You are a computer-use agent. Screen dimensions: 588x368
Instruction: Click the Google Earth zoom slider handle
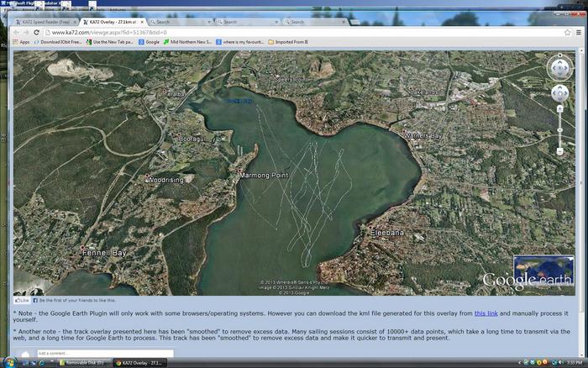click(x=560, y=129)
